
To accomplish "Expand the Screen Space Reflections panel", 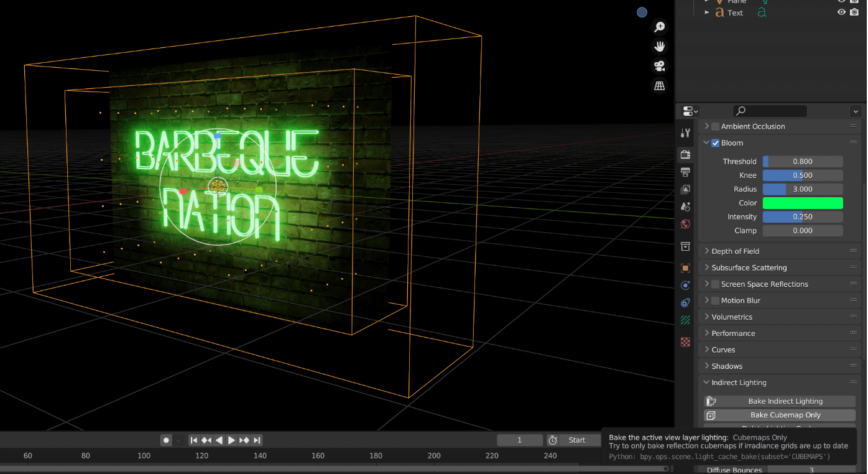I will 706,284.
